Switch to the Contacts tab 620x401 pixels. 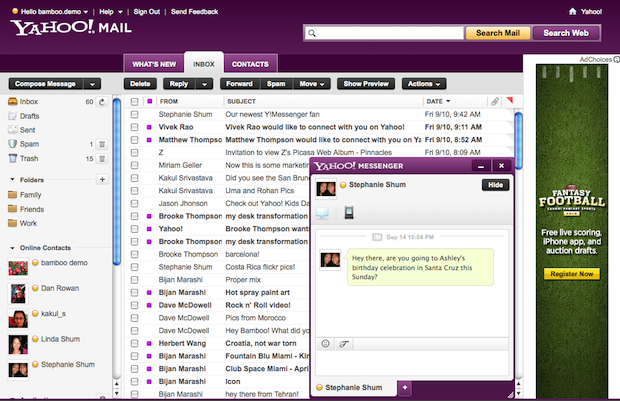click(251, 64)
